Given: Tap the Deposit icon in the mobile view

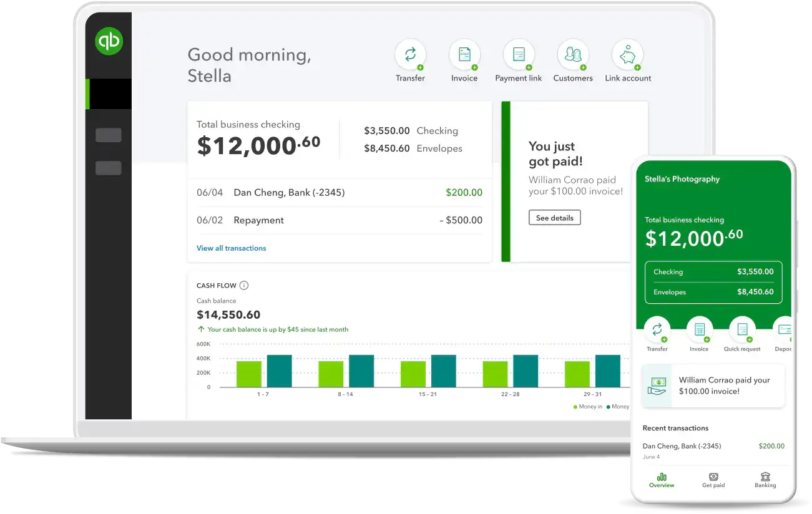Looking at the screenshot, I should pyautogui.click(x=785, y=329).
